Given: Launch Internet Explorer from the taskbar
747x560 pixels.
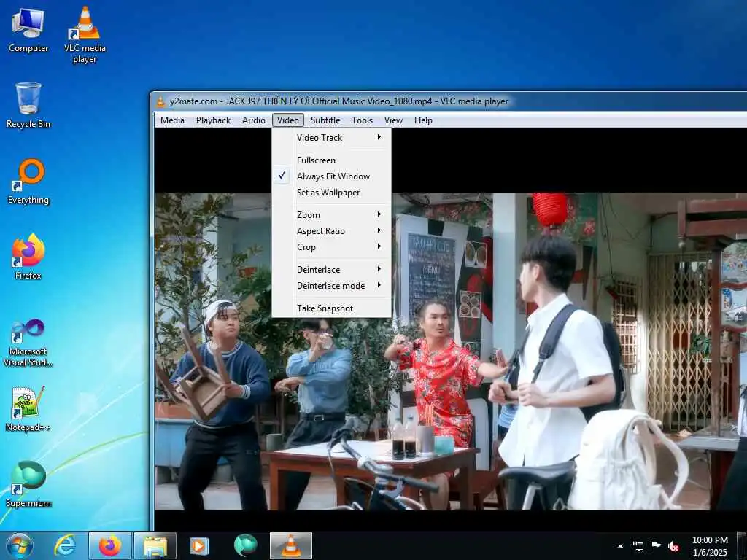Looking at the screenshot, I should (x=65, y=545).
